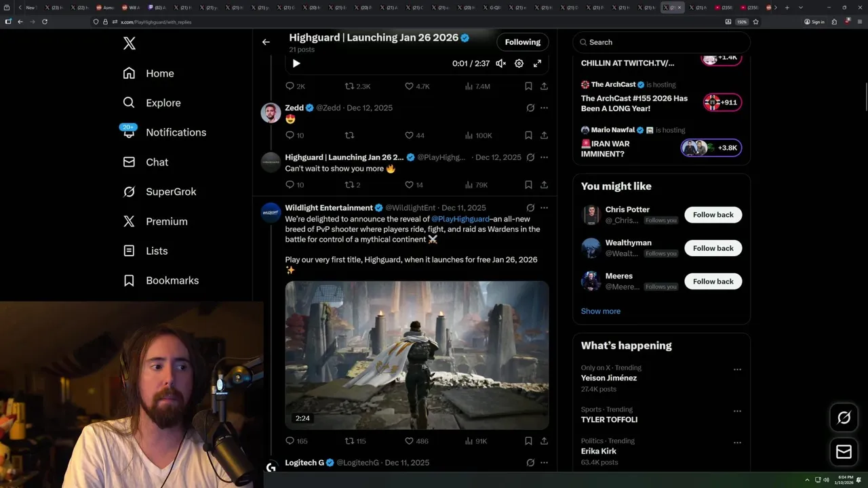This screenshot has height=488, width=868.
Task: Open the @PlayHighguard mention link
Action: click(x=460, y=219)
